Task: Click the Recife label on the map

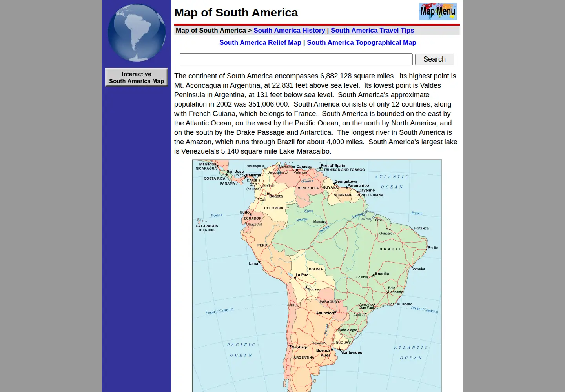Action: click(433, 248)
